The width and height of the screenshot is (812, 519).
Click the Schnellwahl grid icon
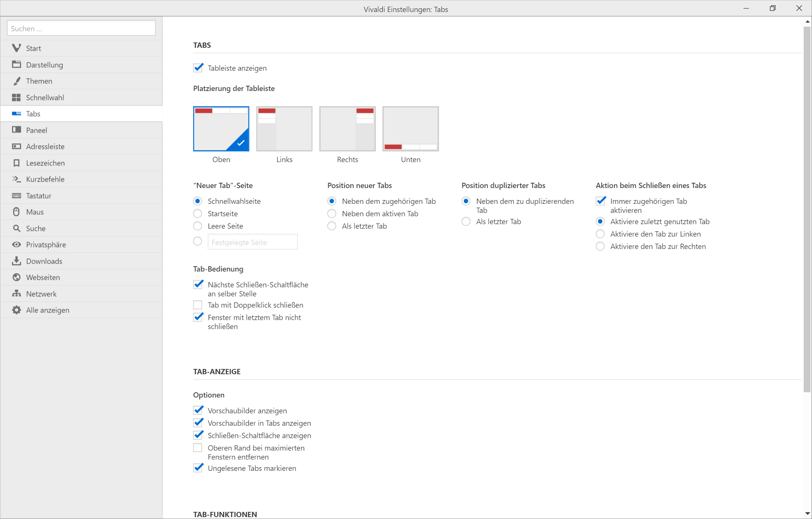[16, 97]
